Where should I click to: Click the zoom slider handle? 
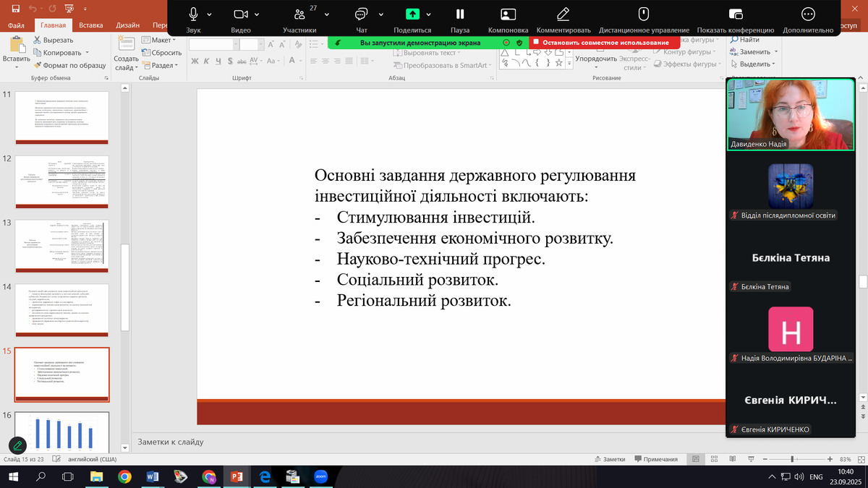click(x=793, y=459)
